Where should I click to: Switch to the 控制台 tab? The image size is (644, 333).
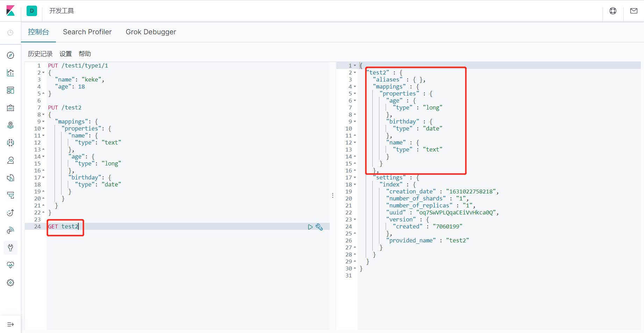[38, 32]
